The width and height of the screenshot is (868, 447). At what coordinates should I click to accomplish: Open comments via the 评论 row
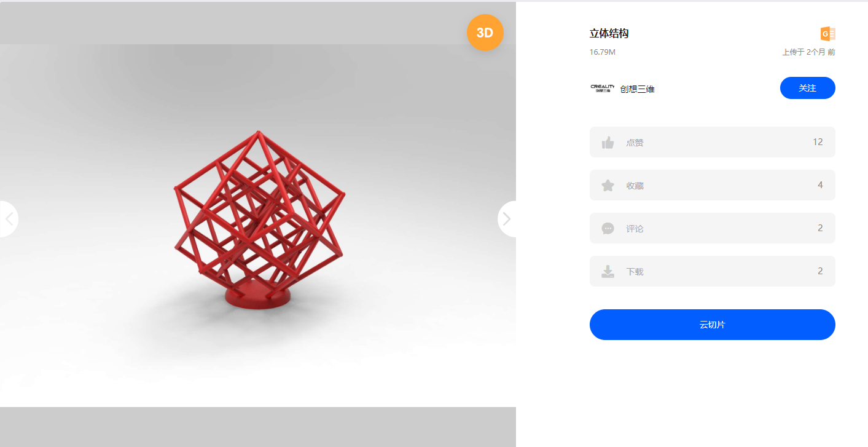pyautogui.click(x=713, y=228)
